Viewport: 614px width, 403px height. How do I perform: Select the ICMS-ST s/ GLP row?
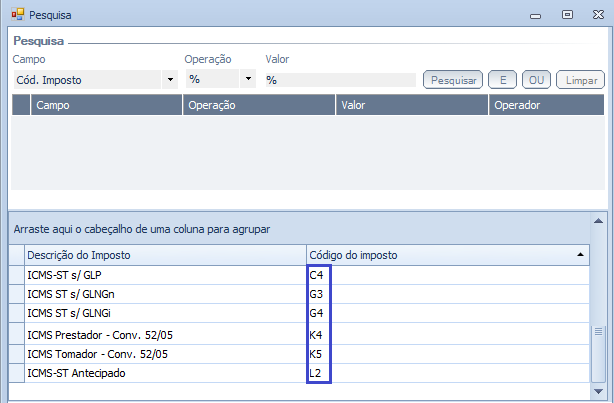click(164, 274)
